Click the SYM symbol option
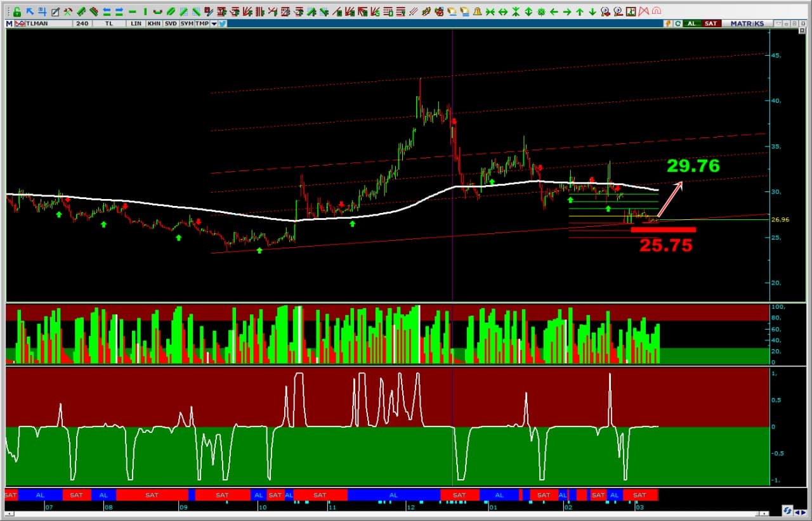This screenshot has width=812, height=521. point(187,23)
